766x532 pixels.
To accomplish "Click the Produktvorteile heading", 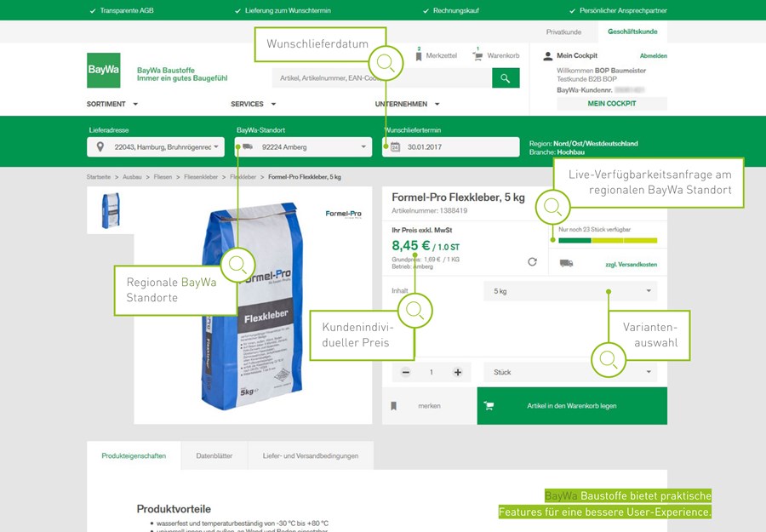I will tap(174, 509).
